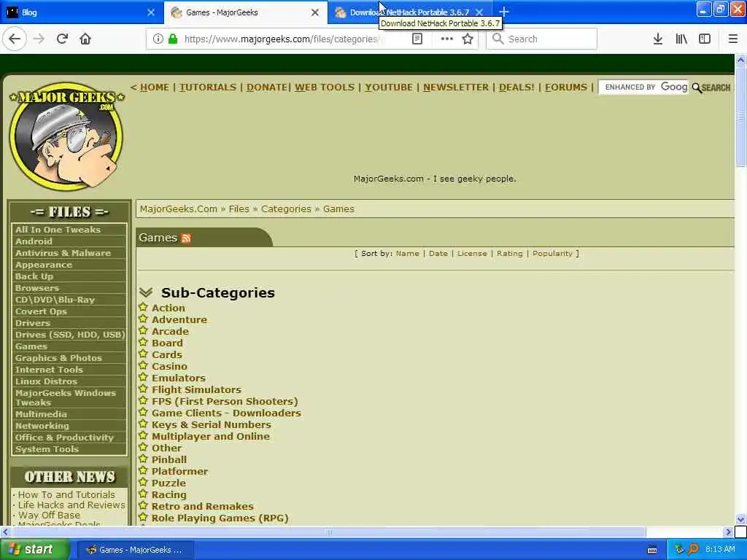Viewport: 747px width, 560px height.
Task: Open System Tools files category
Action: tap(47, 449)
